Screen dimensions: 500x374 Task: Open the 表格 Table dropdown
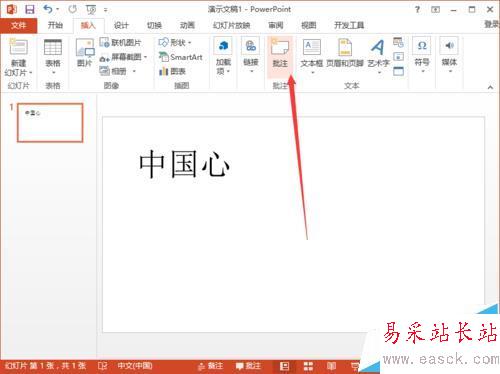[x=53, y=57]
